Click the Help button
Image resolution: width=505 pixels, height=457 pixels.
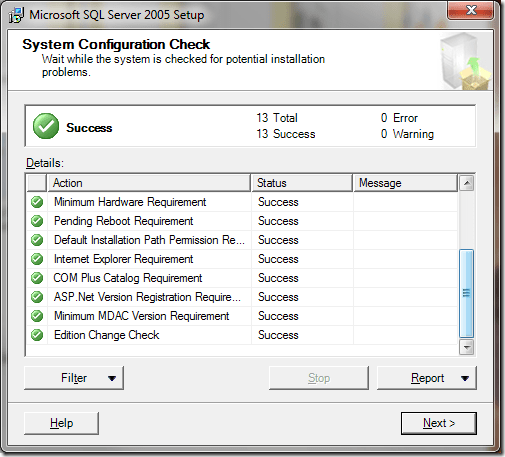tap(61, 423)
